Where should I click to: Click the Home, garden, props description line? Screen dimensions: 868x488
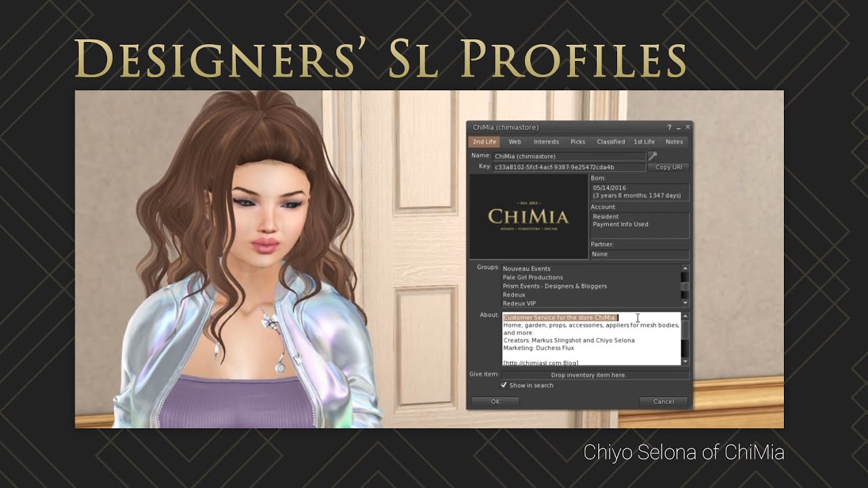click(591, 325)
